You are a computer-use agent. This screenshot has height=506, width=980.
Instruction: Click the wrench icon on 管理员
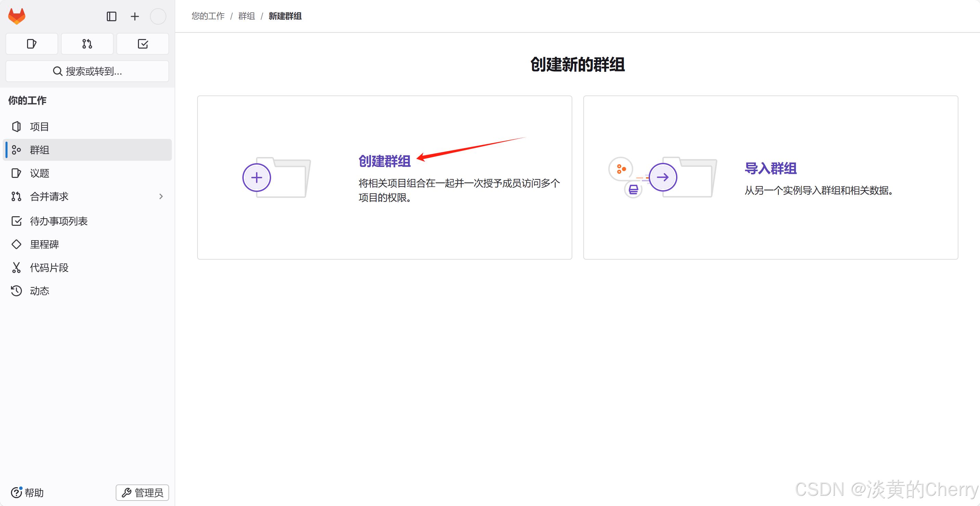point(126,492)
